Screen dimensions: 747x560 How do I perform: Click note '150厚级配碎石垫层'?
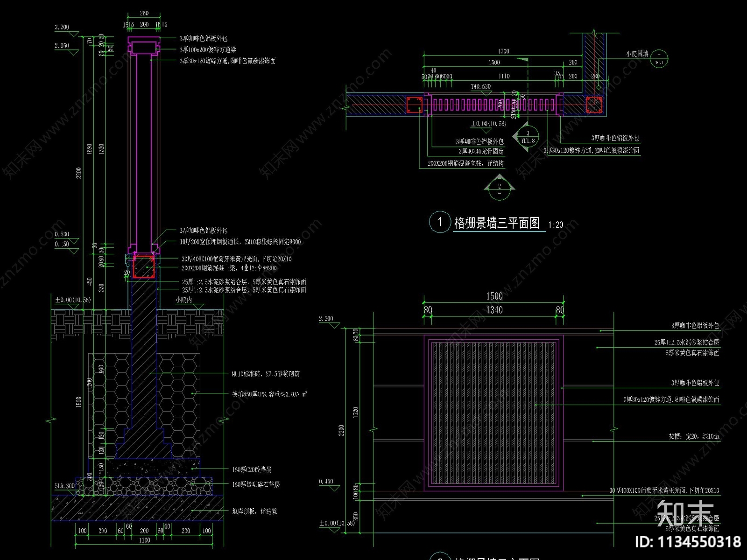[x=256, y=484]
